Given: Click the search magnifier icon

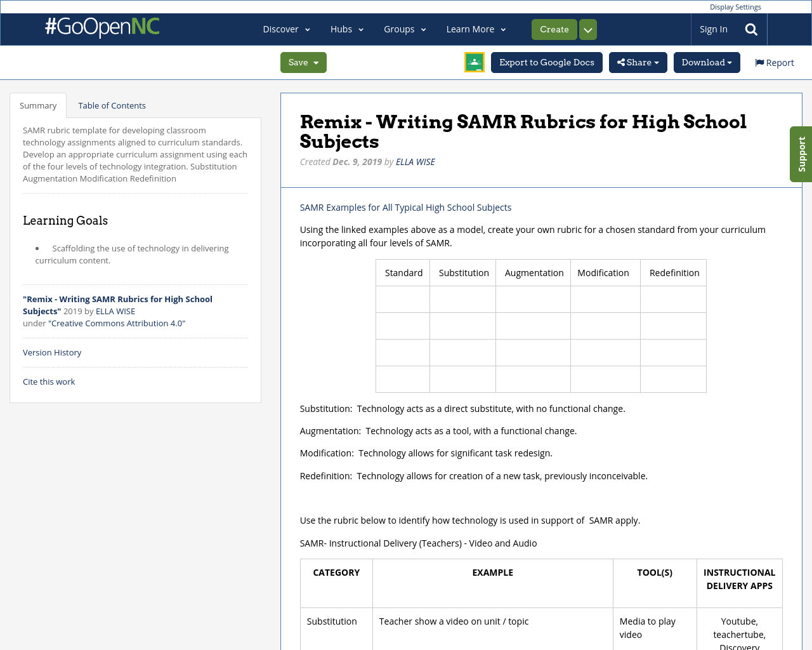Looking at the screenshot, I should [751, 30].
